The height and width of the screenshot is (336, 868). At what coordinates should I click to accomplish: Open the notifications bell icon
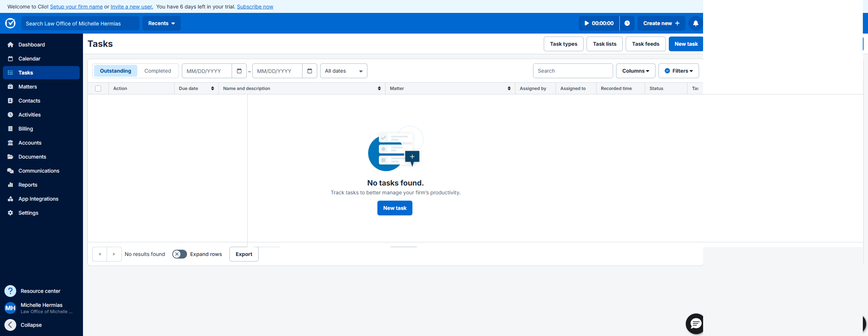click(x=695, y=23)
